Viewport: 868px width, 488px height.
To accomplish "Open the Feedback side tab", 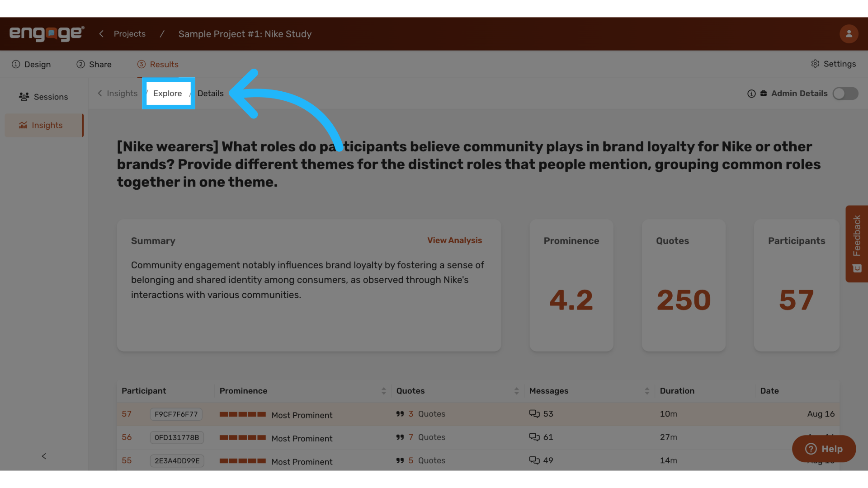I will coord(857,244).
